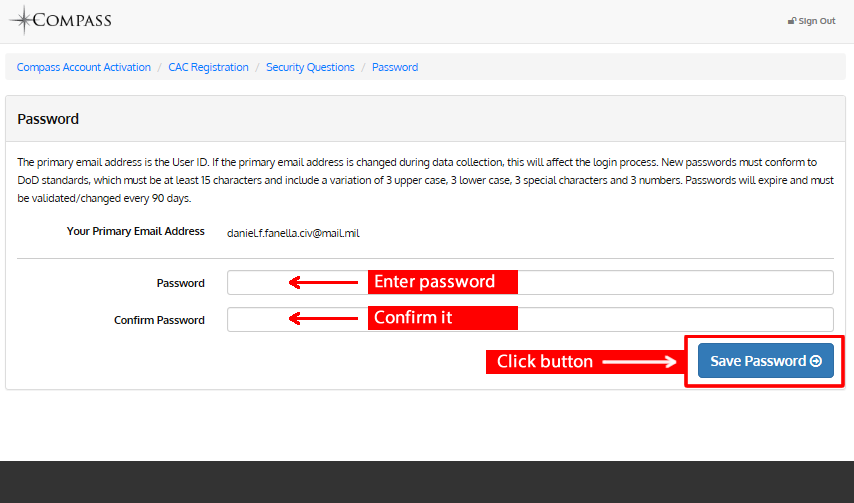Click the red Enter password callout

(443, 281)
